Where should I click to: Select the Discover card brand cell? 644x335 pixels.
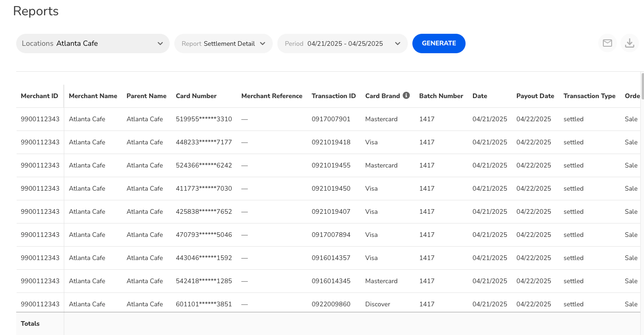point(378,304)
